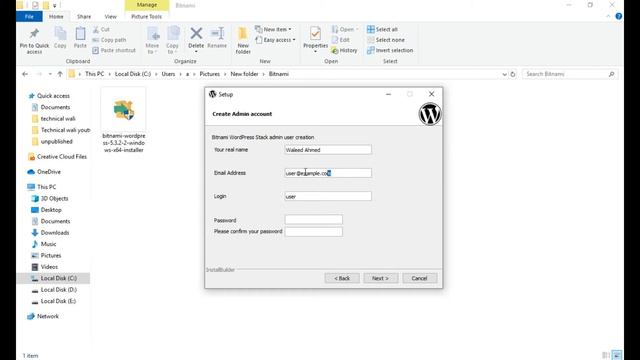Click History in Open group

tap(344, 50)
